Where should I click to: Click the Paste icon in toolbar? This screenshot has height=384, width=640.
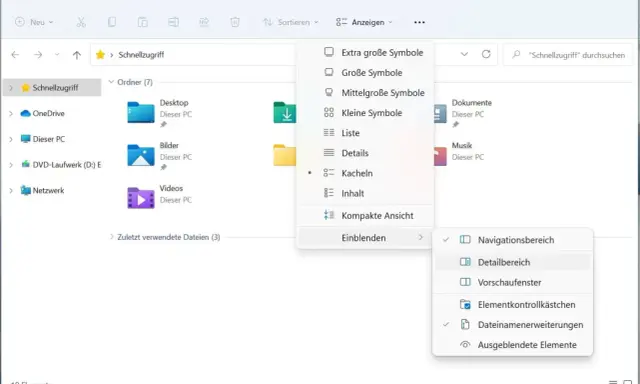pos(142,22)
